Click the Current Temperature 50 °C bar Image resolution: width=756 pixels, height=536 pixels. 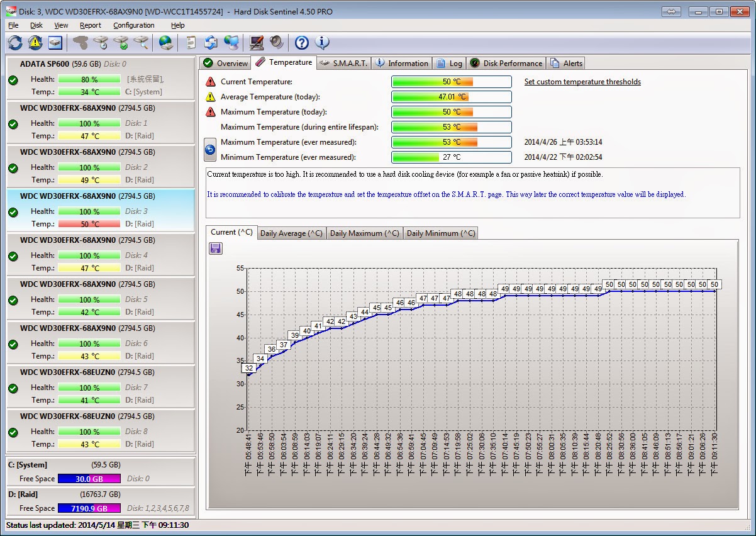(452, 82)
